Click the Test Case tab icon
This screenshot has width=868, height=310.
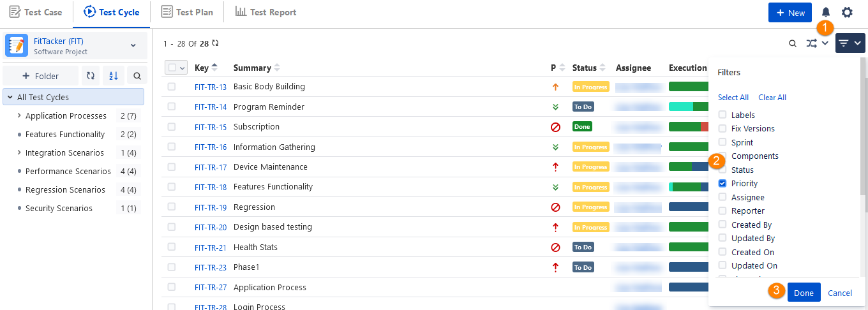click(15, 12)
